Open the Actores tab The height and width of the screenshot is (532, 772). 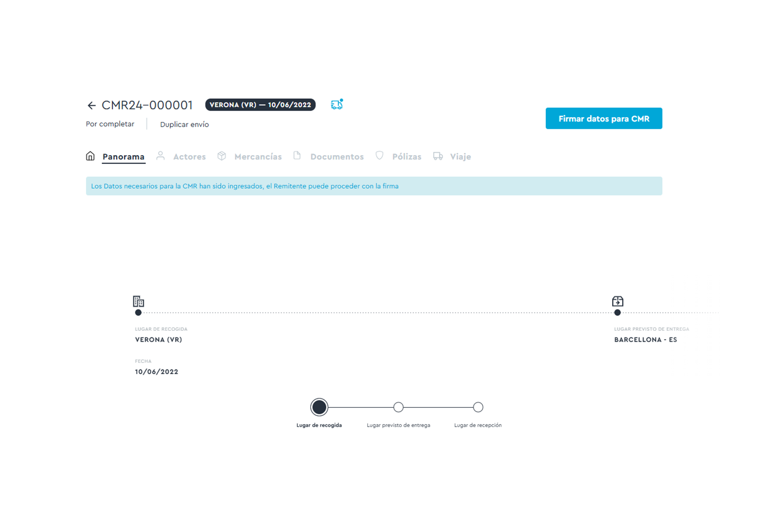pos(189,156)
